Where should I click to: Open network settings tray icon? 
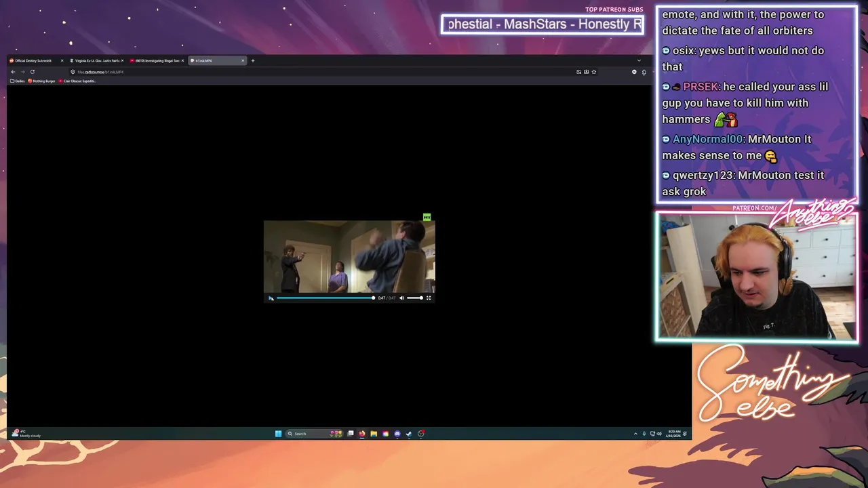(652, 434)
